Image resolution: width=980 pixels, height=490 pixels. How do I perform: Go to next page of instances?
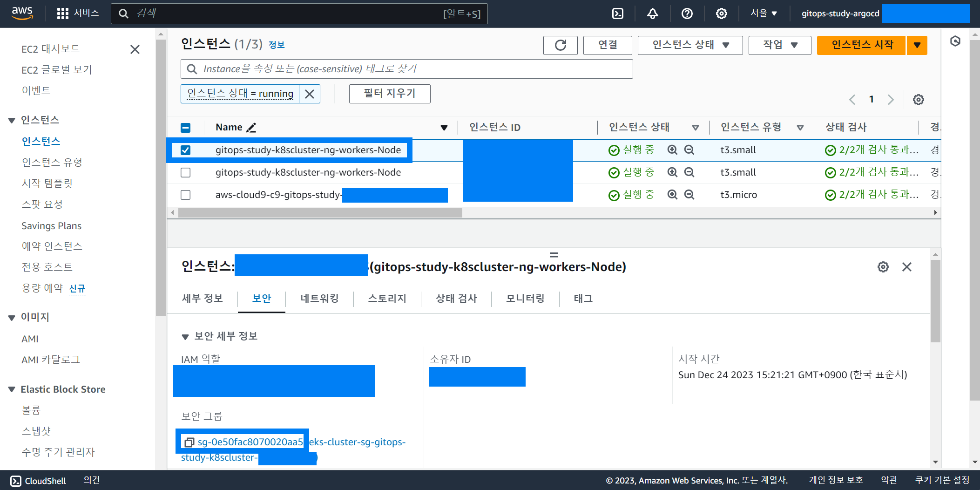(891, 100)
